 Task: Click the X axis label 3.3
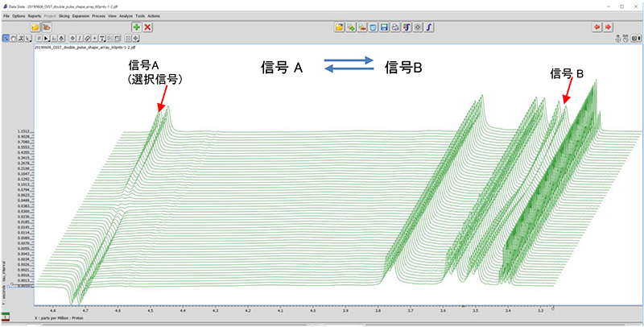[540, 312]
